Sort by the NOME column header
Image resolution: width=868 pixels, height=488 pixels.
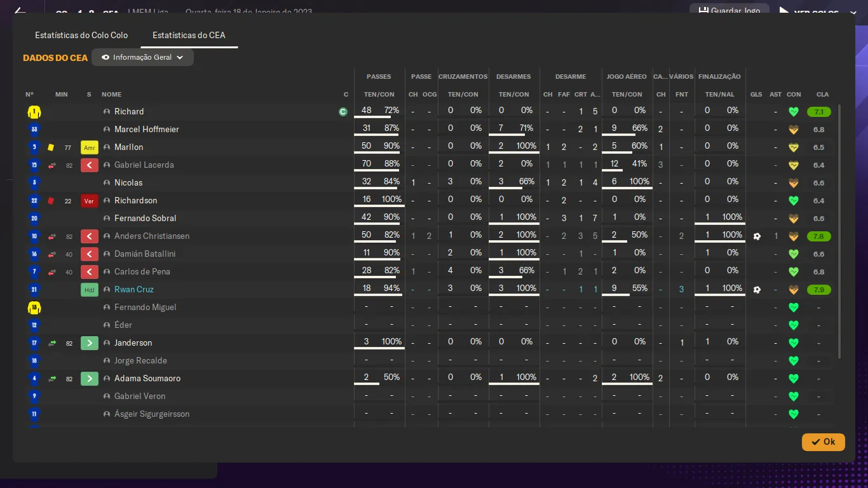pyautogui.click(x=111, y=95)
